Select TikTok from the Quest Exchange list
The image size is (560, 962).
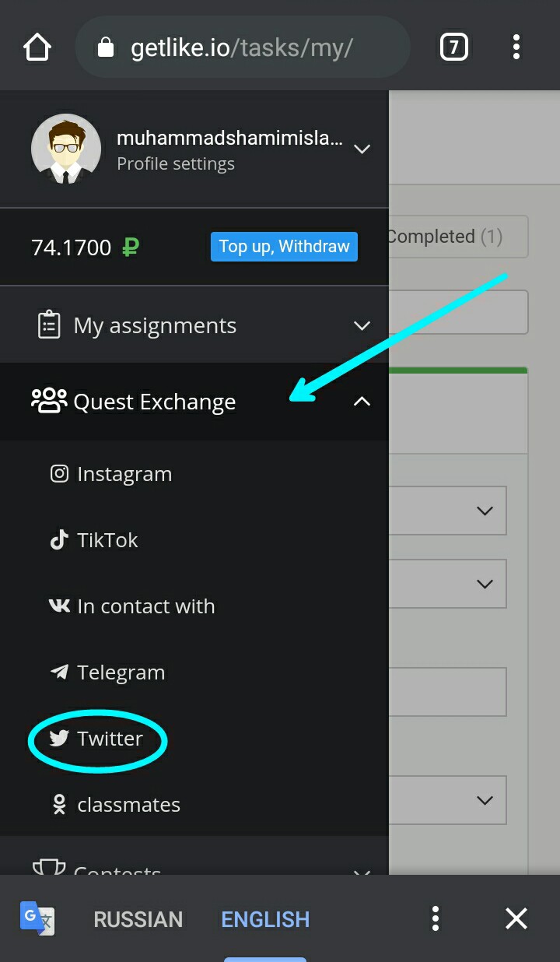coord(107,540)
